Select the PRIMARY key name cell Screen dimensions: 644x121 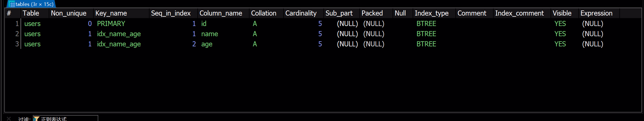(x=111, y=24)
